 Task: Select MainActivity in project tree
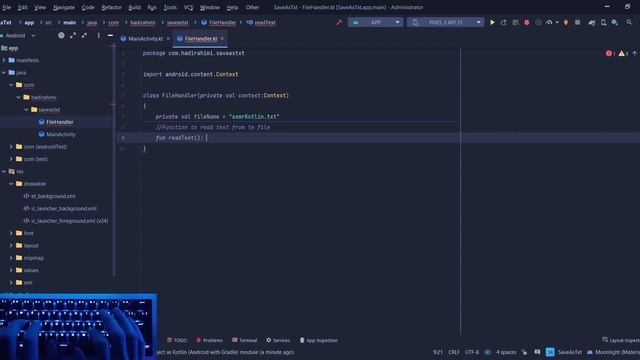pos(61,134)
